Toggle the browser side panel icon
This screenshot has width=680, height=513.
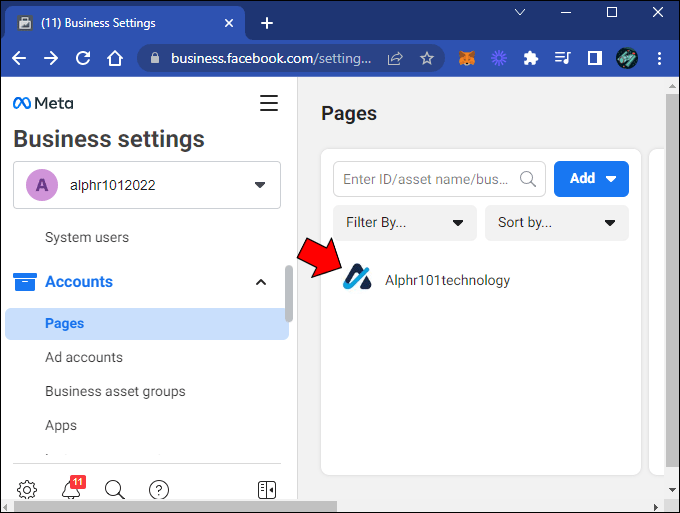point(595,58)
